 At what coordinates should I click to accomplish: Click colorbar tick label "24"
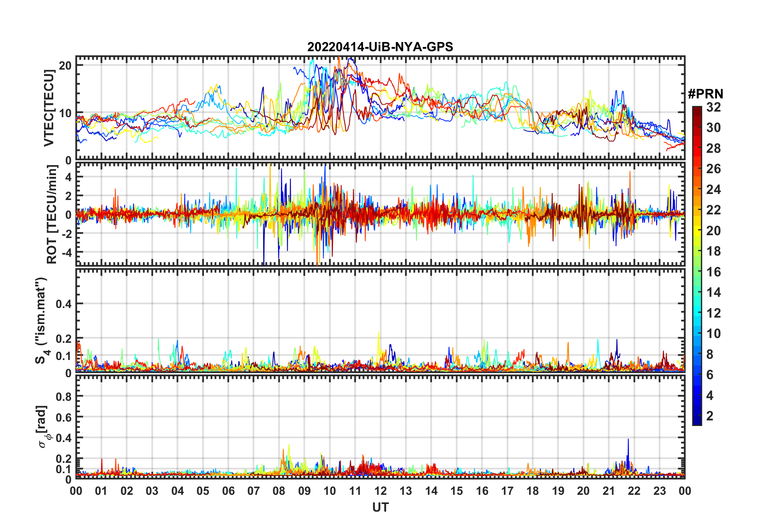[713, 189]
